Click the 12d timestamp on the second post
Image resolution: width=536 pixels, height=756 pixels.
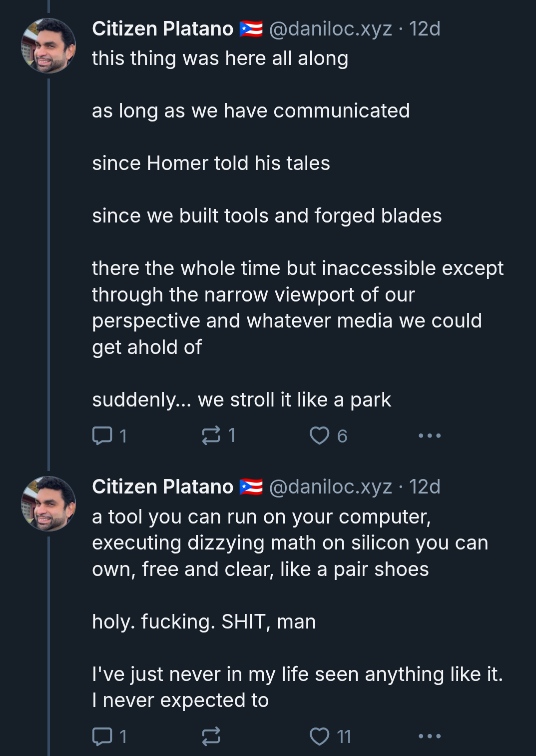[x=425, y=487]
